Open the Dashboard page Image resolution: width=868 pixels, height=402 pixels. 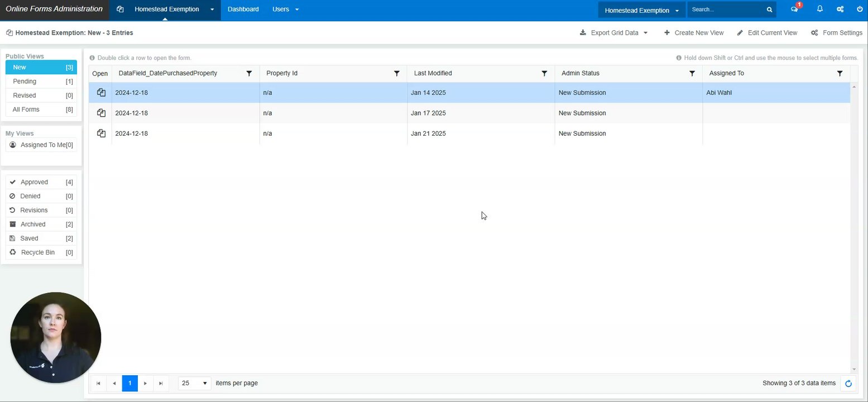(x=243, y=9)
